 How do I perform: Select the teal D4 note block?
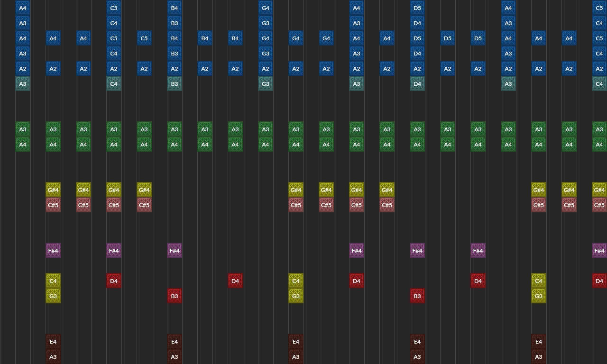[417, 84]
